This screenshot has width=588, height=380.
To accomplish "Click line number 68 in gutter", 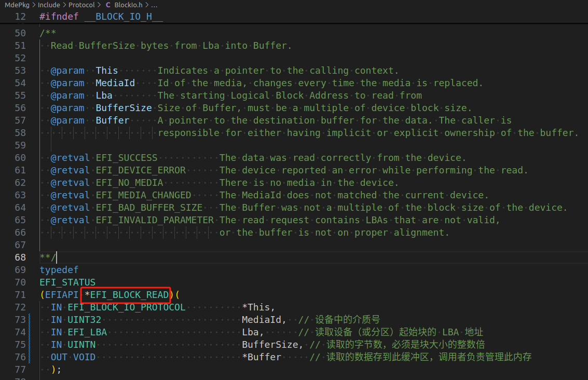I will coord(20,257).
